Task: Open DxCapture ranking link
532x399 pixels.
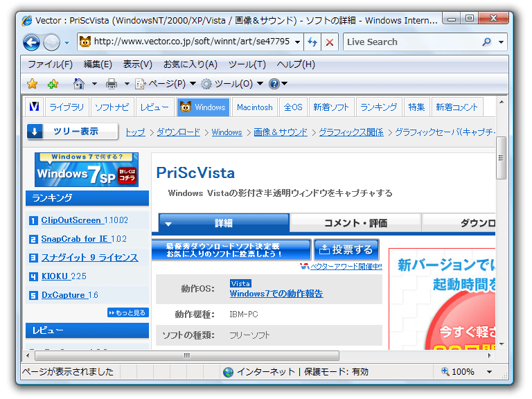Action: (x=63, y=295)
